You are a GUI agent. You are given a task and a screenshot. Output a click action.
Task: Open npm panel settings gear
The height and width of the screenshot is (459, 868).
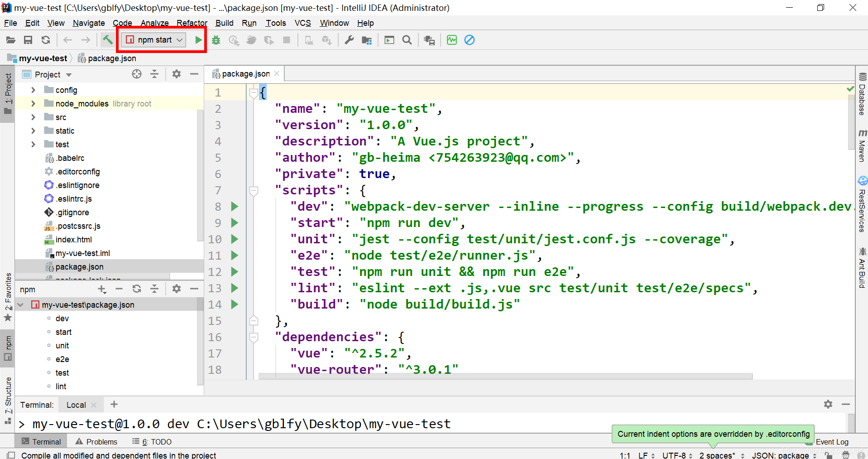(177, 289)
